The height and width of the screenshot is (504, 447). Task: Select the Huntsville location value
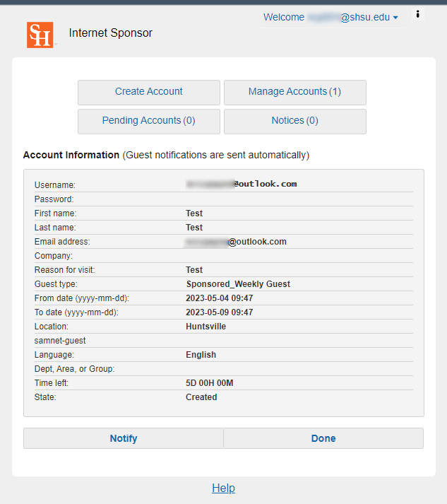[x=205, y=327]
